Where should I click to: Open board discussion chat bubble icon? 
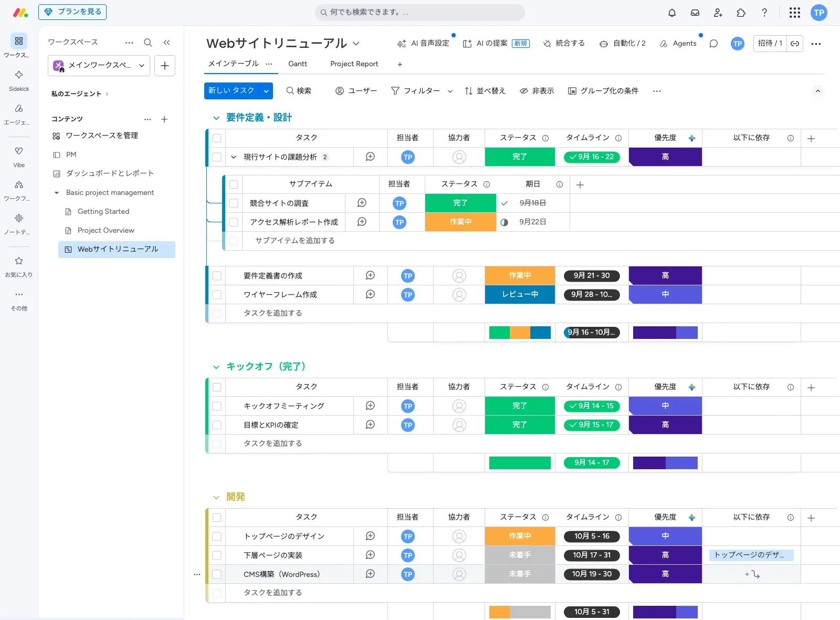(x=713, y=44)
